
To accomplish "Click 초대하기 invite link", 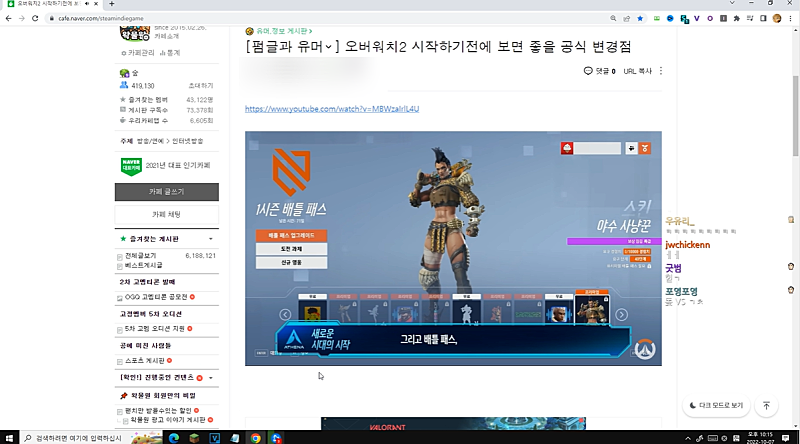I will pyautogui.click(x=201, y=86).
